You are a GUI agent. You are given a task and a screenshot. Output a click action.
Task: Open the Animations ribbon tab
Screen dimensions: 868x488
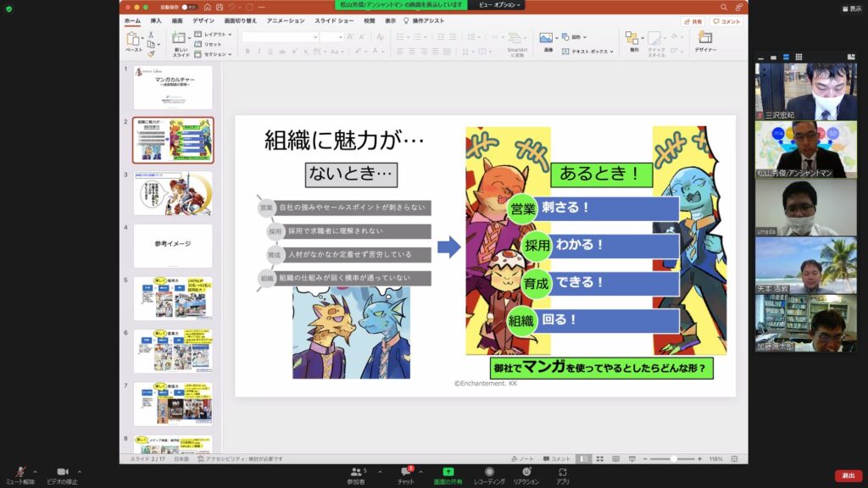pos(286,20)
